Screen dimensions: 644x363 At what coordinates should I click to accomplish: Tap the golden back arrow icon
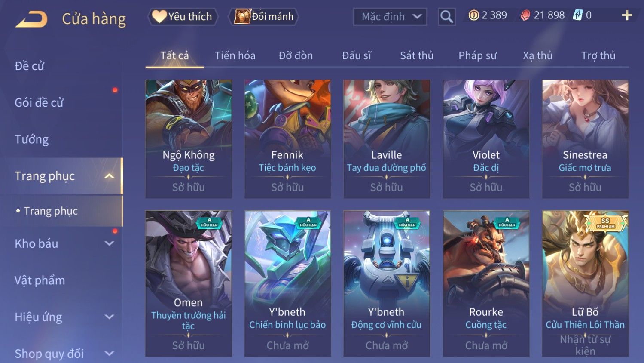[x=31, y=19]
